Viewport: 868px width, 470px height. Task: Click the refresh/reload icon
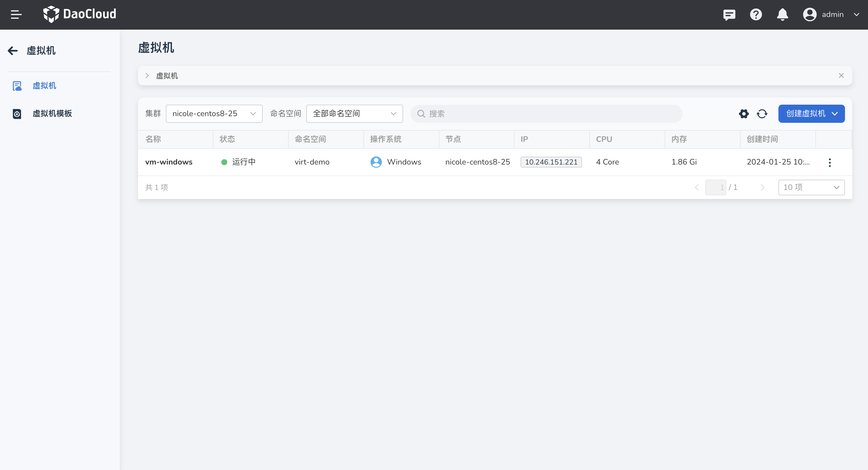[x=762, y=113]
